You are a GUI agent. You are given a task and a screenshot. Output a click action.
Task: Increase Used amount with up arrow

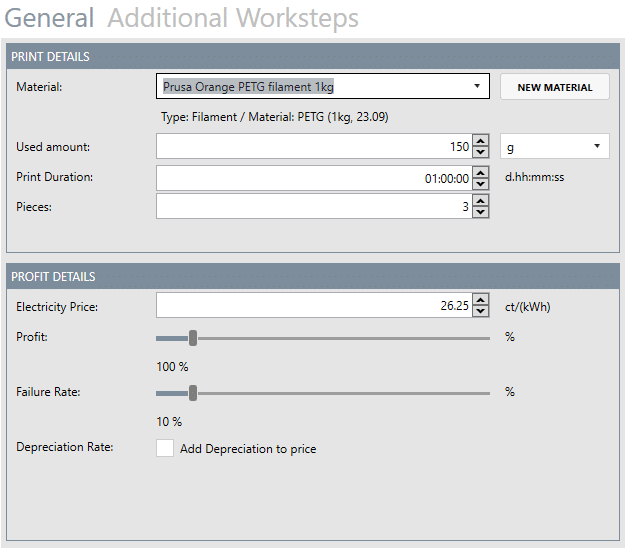click(x=481, y=140)
